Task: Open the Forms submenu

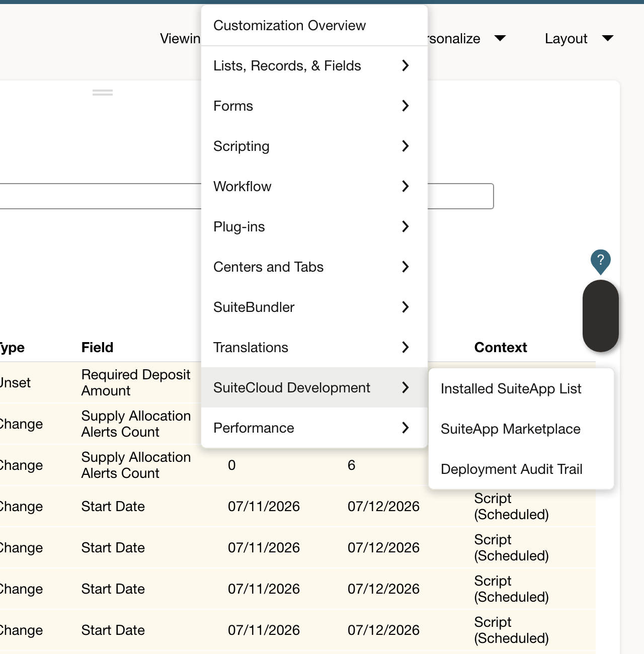Action: pos(314,106)
